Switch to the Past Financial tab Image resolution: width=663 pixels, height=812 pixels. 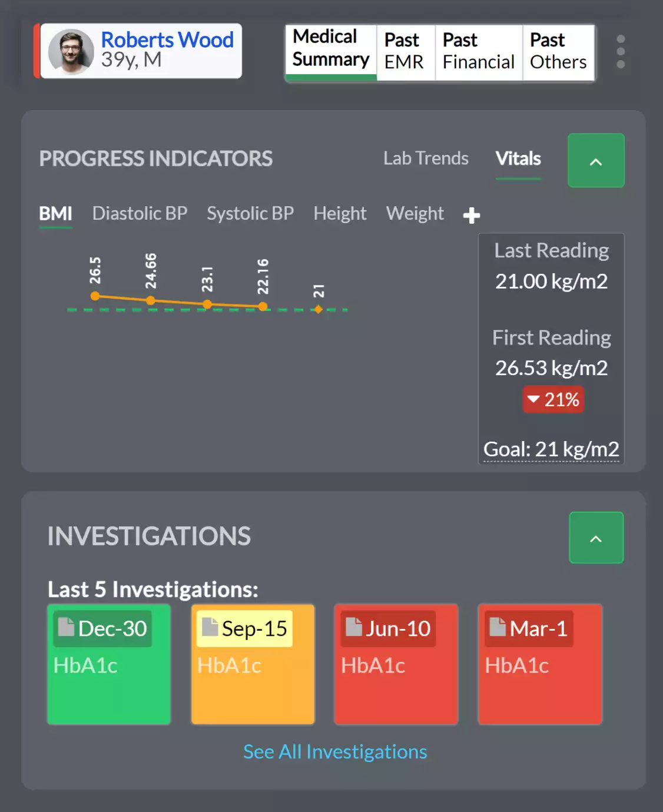(x=478, y=51)
